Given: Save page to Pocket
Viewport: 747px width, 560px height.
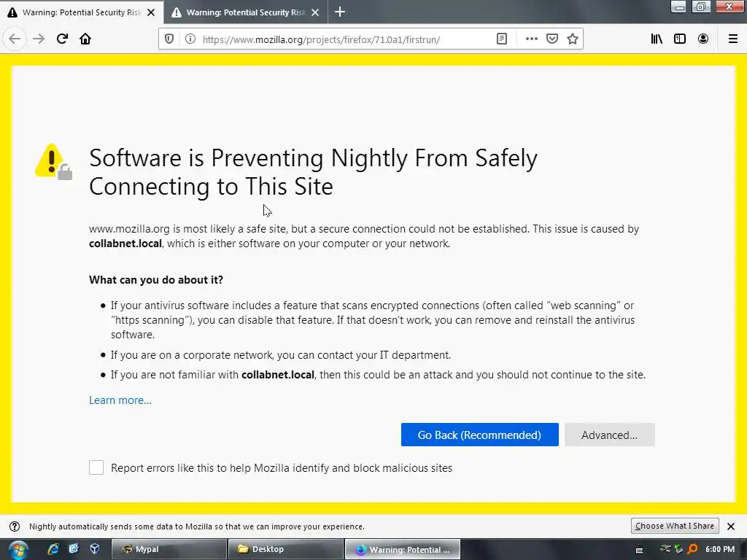Looking at the screenshot, I should point(552,39).
